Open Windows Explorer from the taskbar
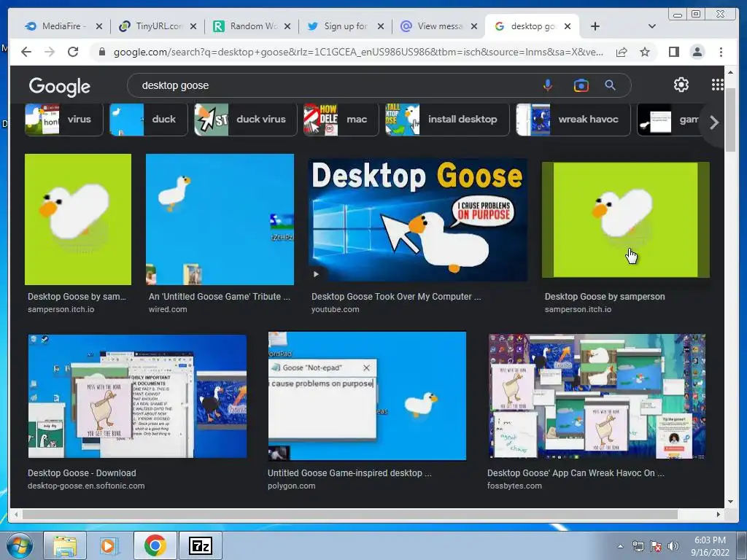Viewport: 747px width, 560px height. click(x=65, y=545)
